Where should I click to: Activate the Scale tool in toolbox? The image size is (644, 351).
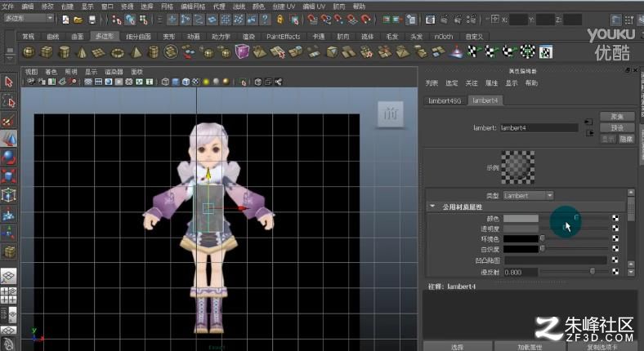tap(9, 177)
